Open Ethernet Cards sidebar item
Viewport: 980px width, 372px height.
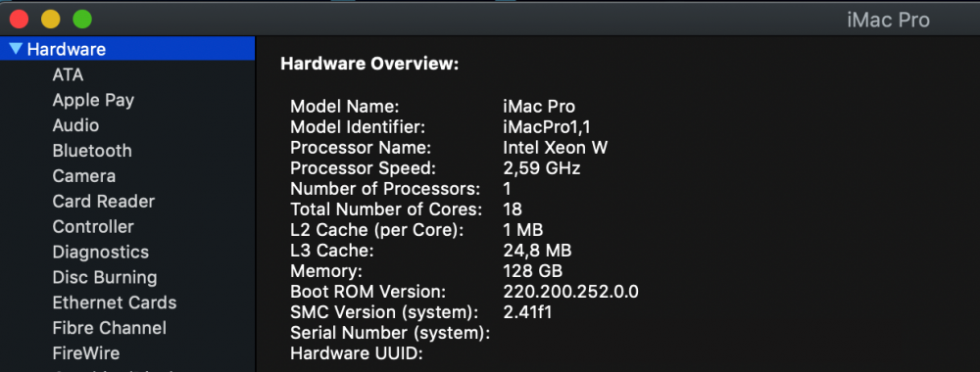tap(115, 302)
